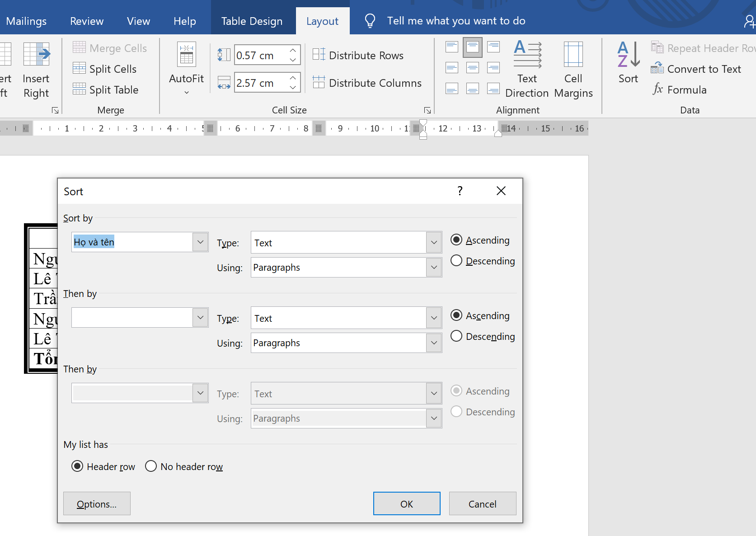Open Cell Size dialog launcher
Screen dimensions: 756x536
(x=427, y=110)
